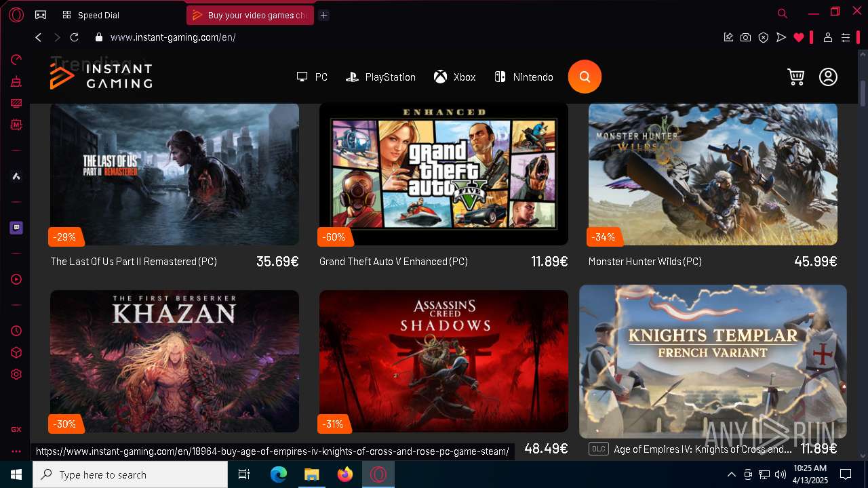This screenshot has width=868, height=488.
Task: Open the Xbox menu
Action: click(x=455, y=77)
